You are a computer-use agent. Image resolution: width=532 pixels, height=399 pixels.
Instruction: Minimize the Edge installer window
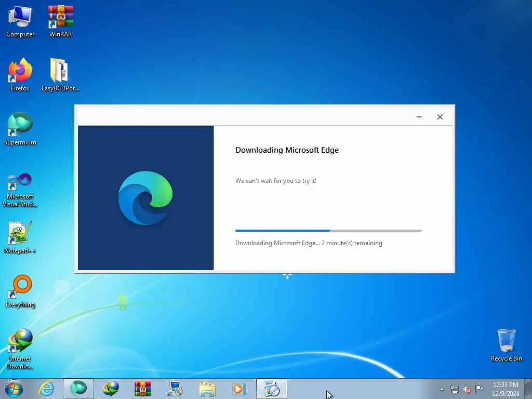click(419, 117)
